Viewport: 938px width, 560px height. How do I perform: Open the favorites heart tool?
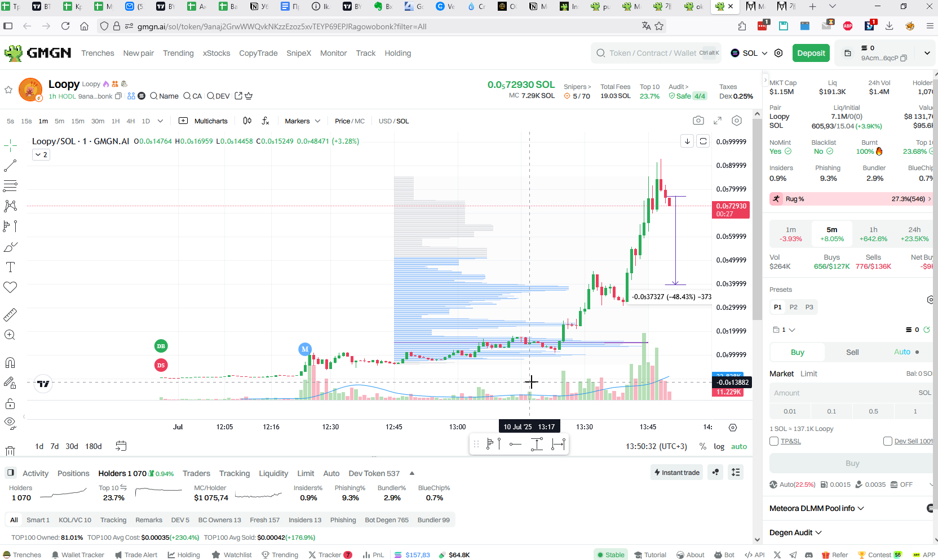coord(10,287)
